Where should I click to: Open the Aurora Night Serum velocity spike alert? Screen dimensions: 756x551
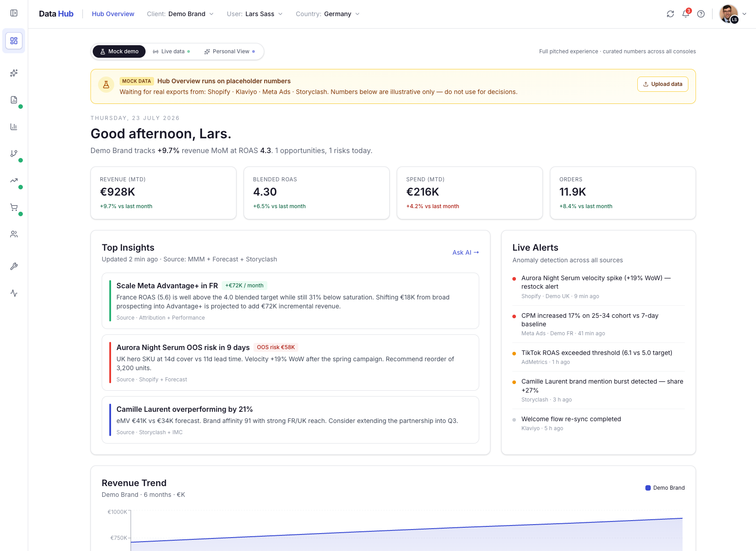point(598,287)
